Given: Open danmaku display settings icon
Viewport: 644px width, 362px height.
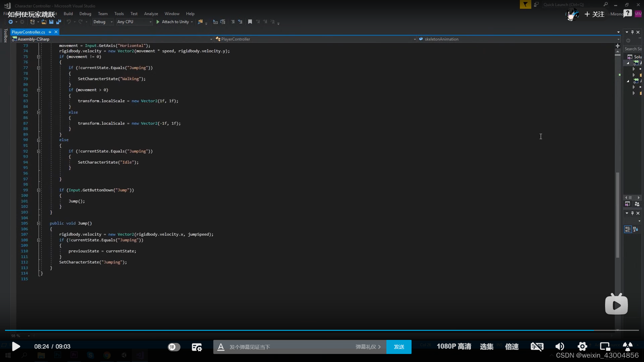Looking at the screenshot, I should [x=197, y=347].
